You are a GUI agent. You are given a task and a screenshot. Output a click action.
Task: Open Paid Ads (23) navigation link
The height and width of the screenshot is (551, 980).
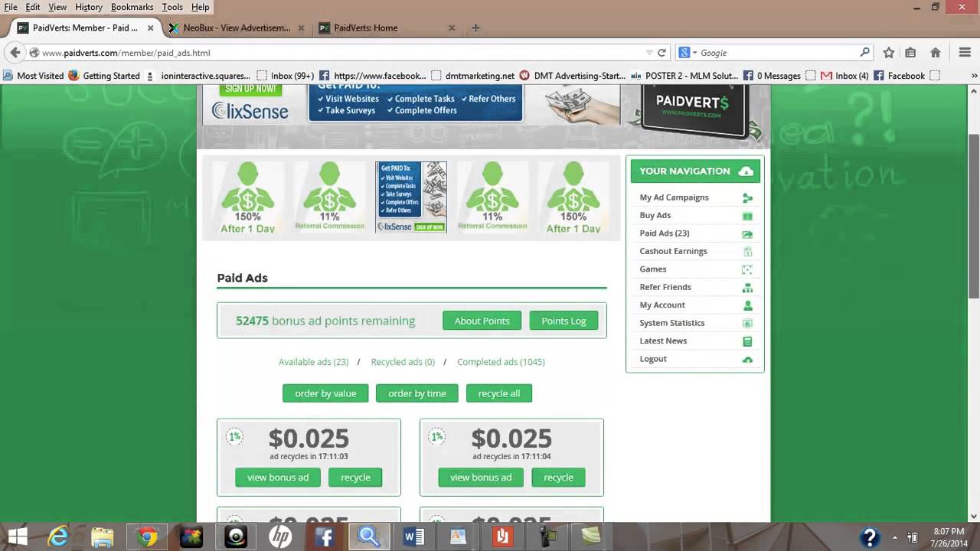tap(665, 233)
